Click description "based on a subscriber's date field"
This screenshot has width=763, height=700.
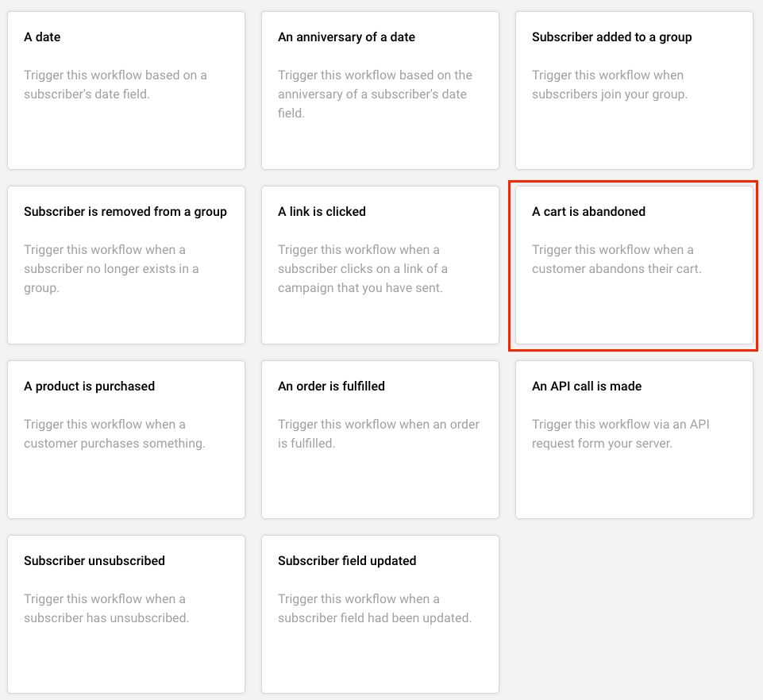tap(115, 85)
